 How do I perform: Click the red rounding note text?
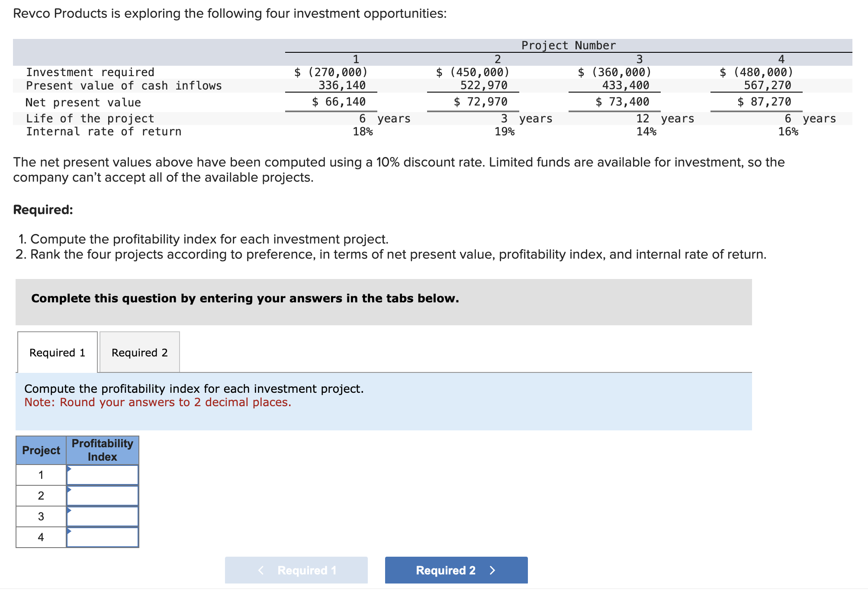point(158,402)
